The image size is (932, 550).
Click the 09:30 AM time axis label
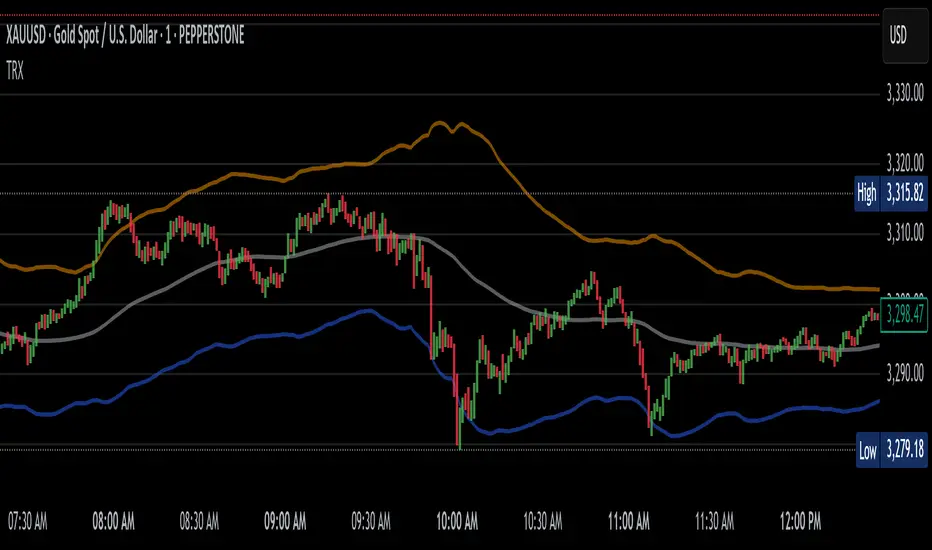[371, 522]
